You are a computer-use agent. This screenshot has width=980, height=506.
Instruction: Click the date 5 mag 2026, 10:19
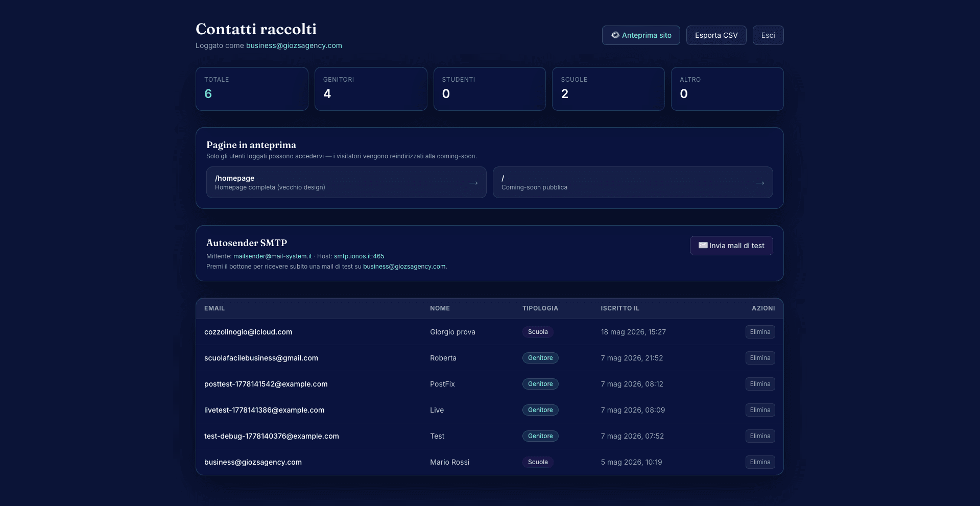click(631, 462)
